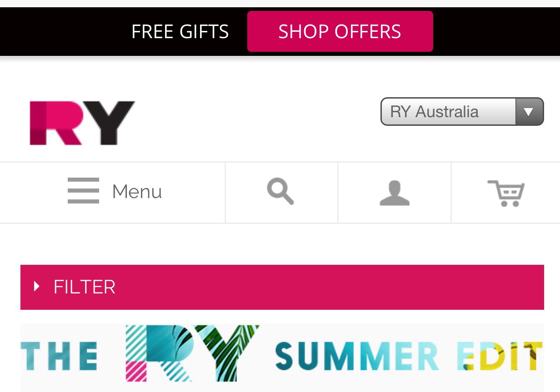Click the word THE in banner
This screenshot has width=560, height=392.
point(59,357)
